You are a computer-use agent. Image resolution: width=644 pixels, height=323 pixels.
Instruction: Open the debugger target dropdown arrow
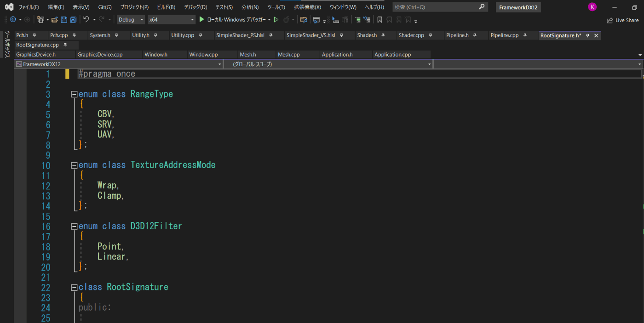[269, 20]
